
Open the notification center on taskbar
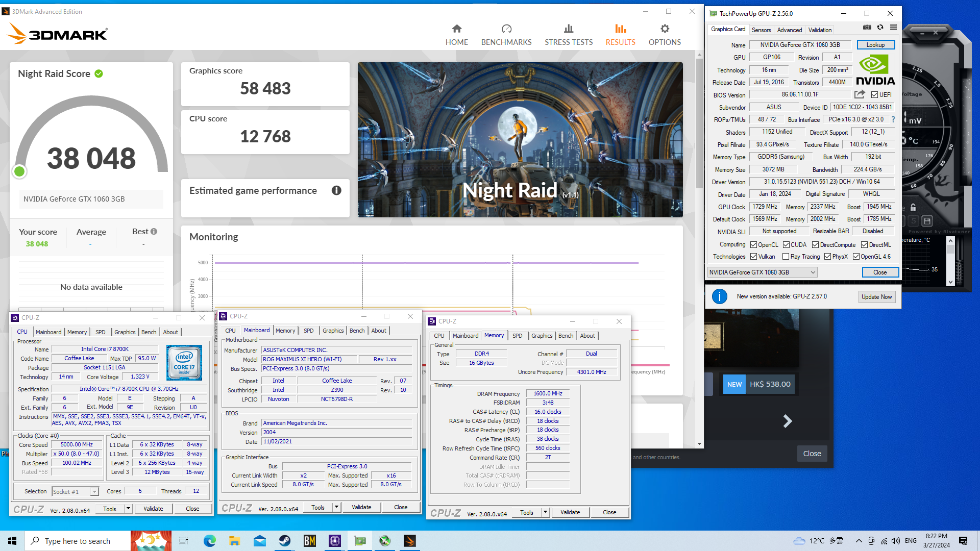click(963, 541)
